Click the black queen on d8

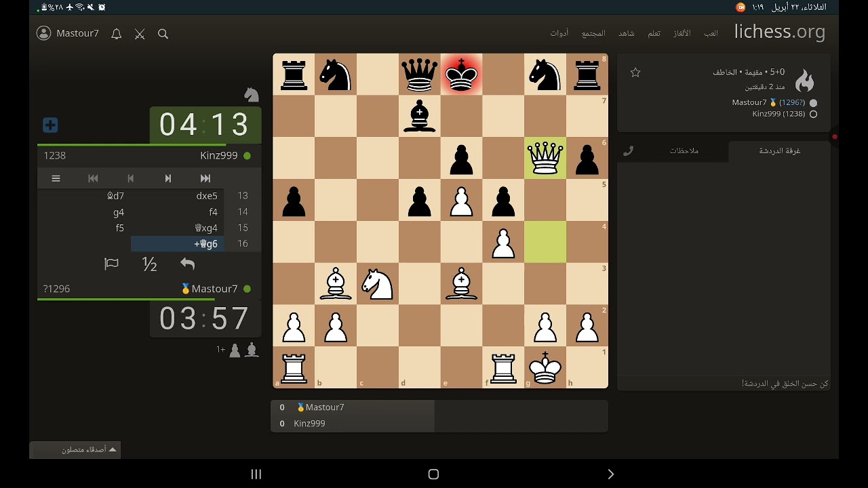(x=419, y=74)
